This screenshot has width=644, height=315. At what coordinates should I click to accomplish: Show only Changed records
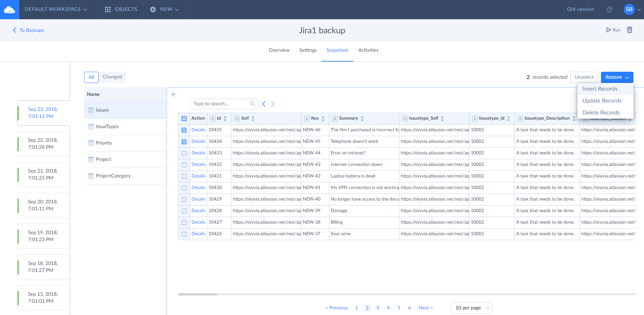[x=112, y=77]
